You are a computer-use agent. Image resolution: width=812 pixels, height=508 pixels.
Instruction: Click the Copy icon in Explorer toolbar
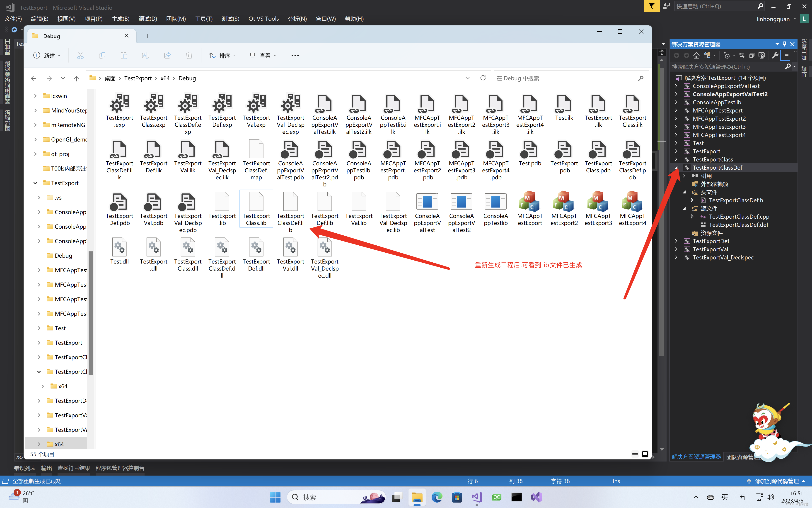point(102,55)
